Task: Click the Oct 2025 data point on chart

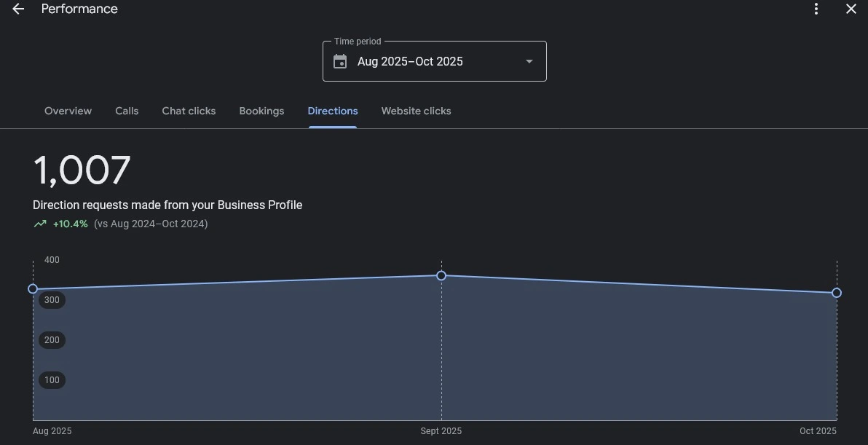Action: [837, 293]
